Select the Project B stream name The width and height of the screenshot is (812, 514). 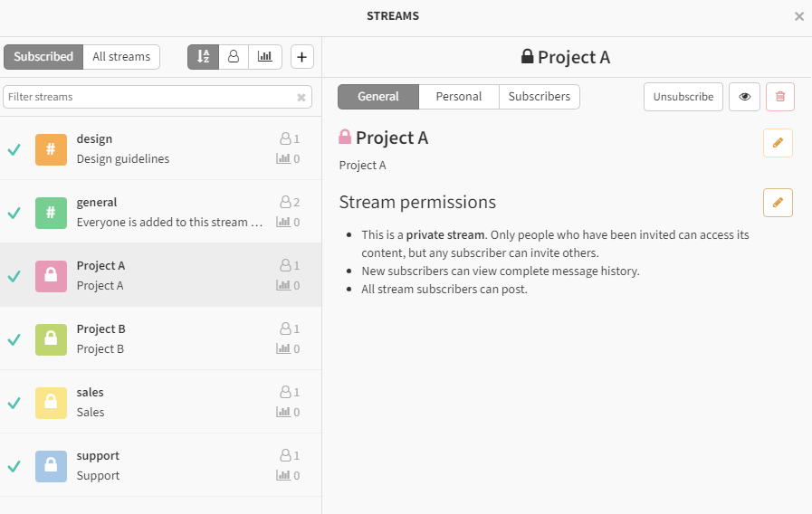(101, 329)
